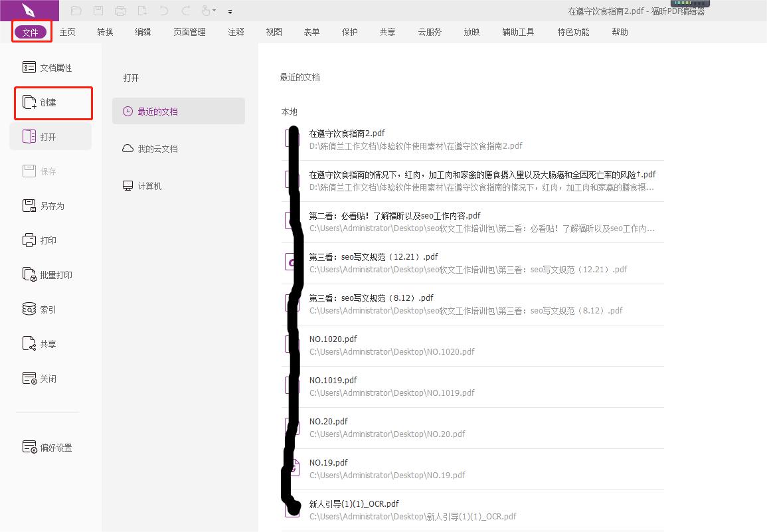The width and height of the screenshot is (767, 532).
Task: Open recent document NO.1020.pdf
Action: coord(333,339)
